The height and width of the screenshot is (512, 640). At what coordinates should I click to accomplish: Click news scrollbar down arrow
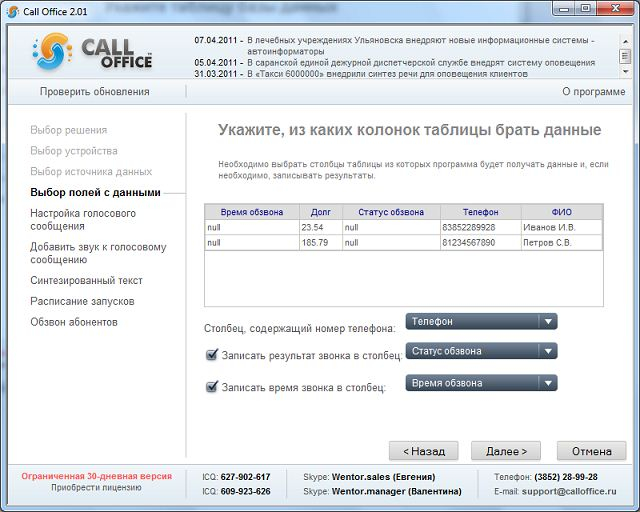[625, 71]
